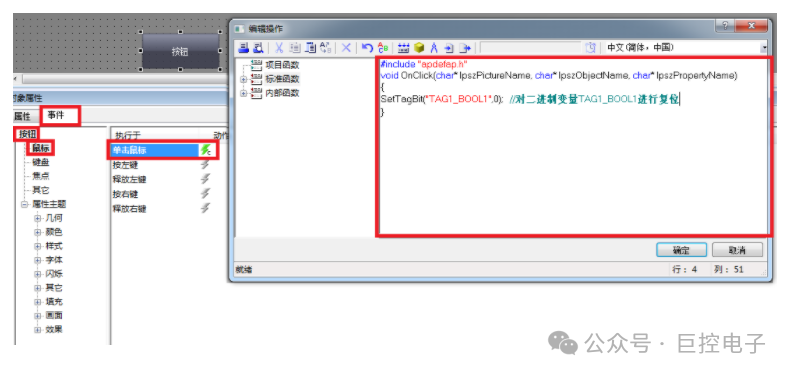791x375 pixels.
Task: Click the lightning icon in 按右键 row
Action: [x=205, y=194]
